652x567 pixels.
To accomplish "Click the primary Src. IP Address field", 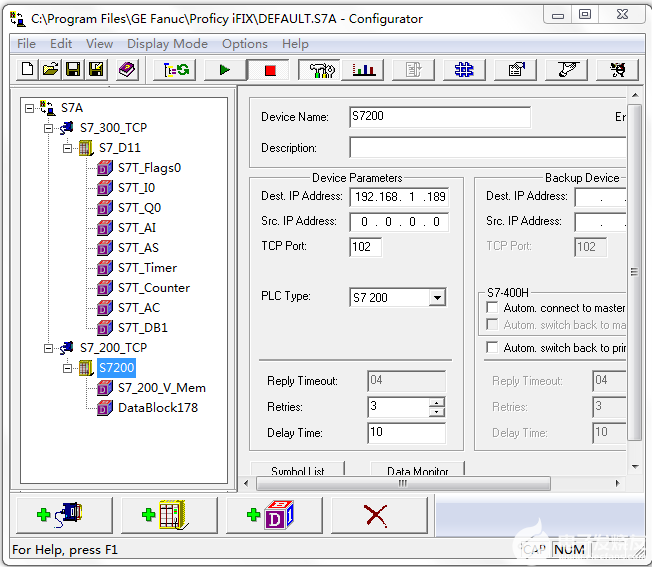I will (x=399, y=222).
